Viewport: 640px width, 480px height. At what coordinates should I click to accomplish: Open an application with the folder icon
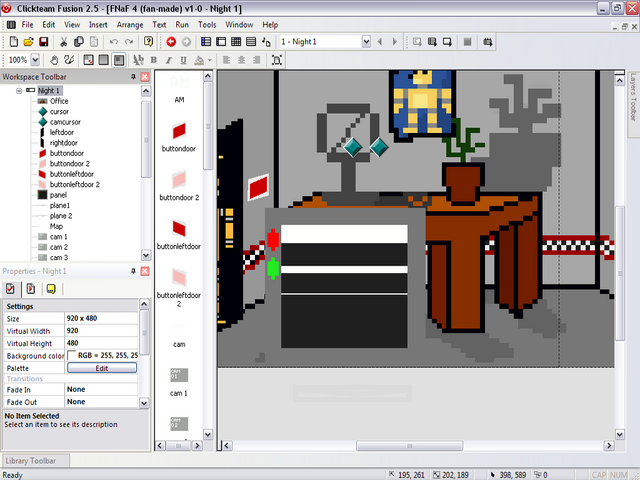coord(29,42)
